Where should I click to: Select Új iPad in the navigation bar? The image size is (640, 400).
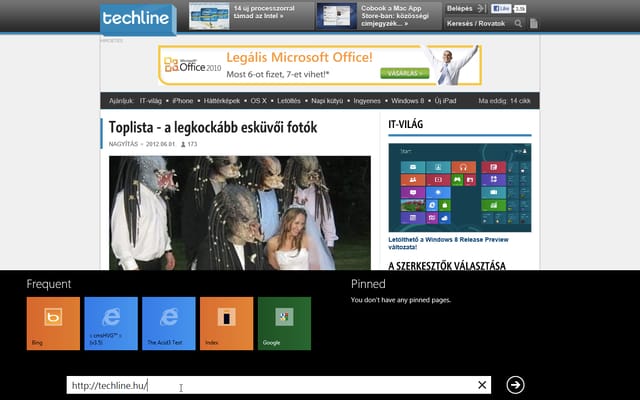(x=445, y=101)
